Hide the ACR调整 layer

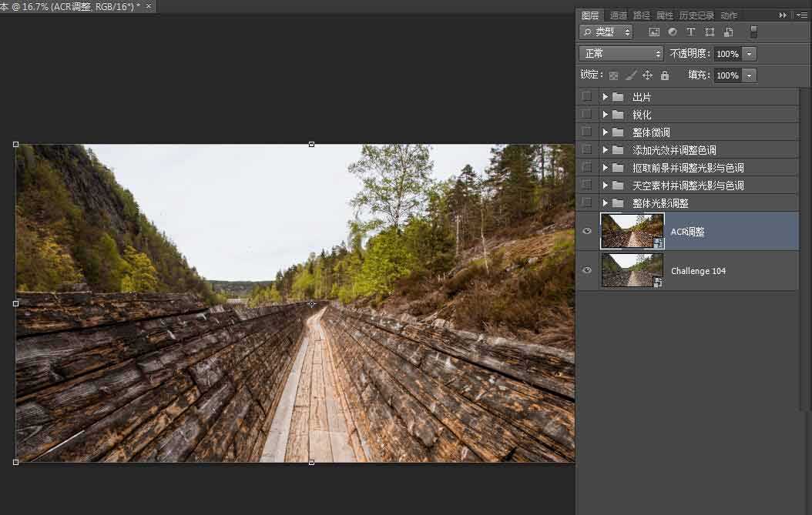(587, 231)
